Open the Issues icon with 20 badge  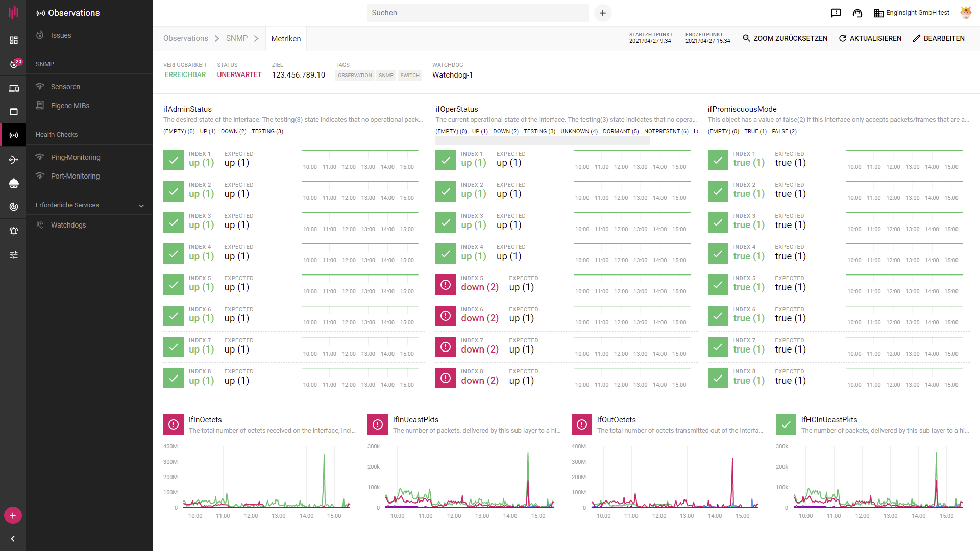pos(14,64)
